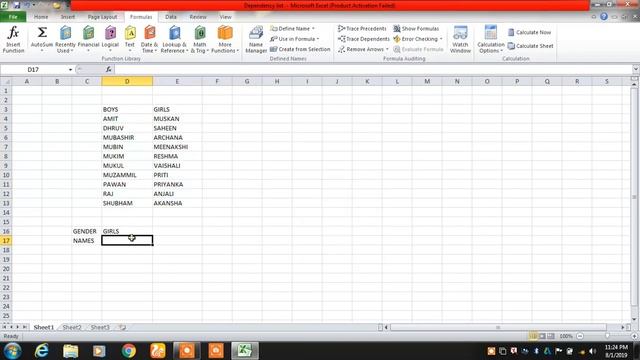Open Google Chrome from taskbar
Image resolution: width=640 pixels, height=360 pixels.
pyautogui.click(x=129, y=351)
